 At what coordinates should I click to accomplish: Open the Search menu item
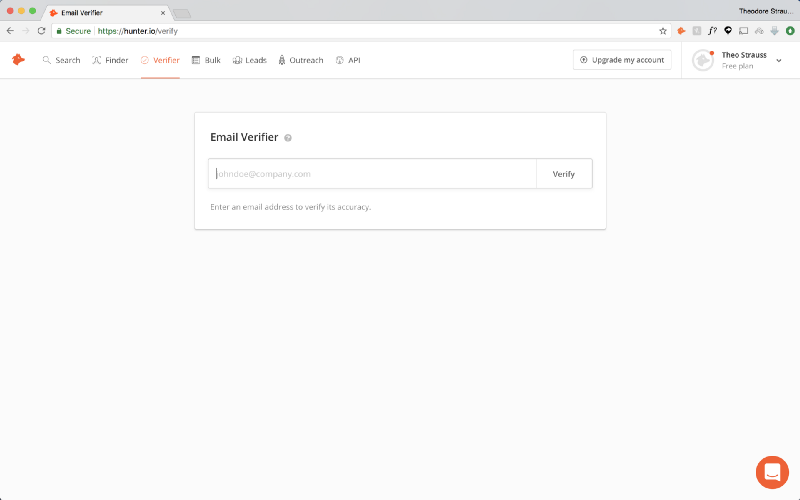[x=61, y=60]
